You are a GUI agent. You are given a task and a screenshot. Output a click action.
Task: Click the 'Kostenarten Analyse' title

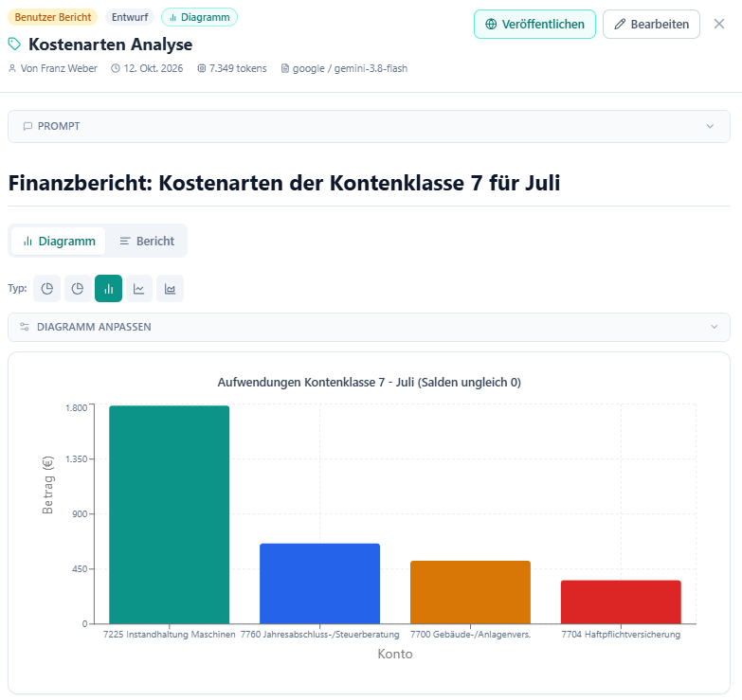pos(110,44)
